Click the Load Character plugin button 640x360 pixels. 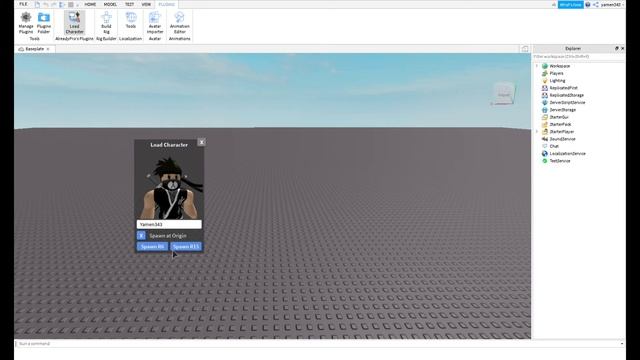(x=74, y=23)
